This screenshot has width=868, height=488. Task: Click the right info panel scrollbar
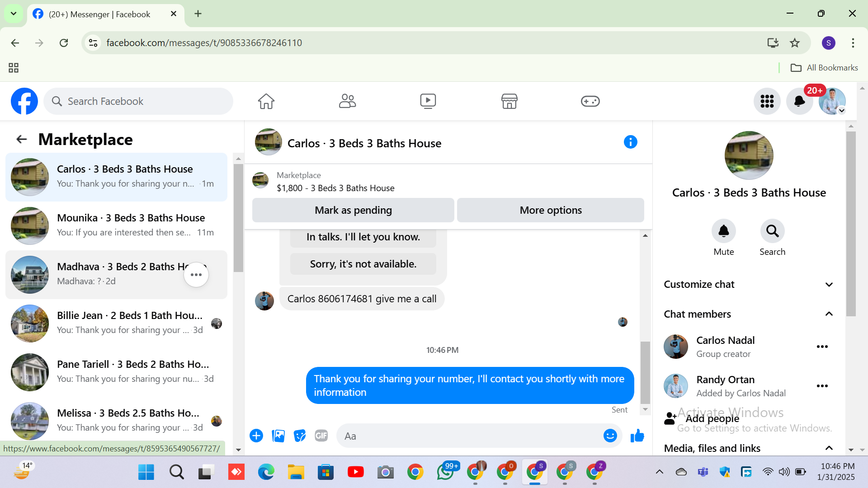851,224
